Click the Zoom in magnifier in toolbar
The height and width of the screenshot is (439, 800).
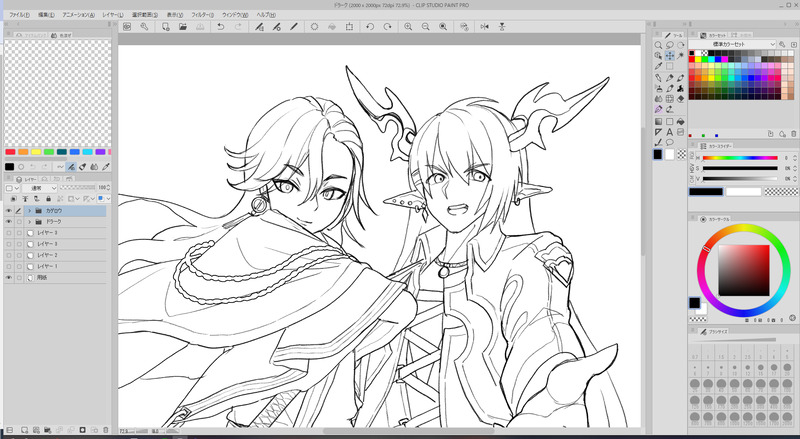(408, 27)
